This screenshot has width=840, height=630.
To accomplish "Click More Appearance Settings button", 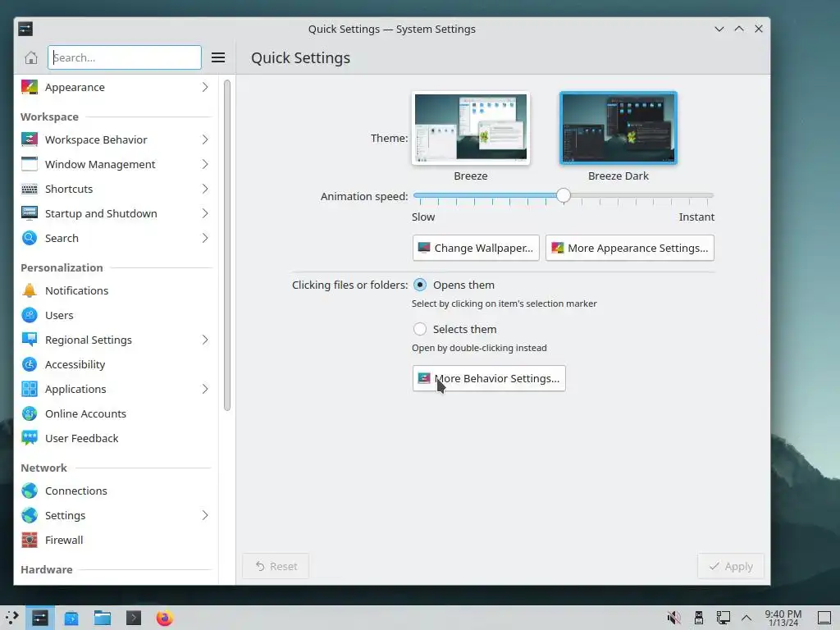I will 629,248.
